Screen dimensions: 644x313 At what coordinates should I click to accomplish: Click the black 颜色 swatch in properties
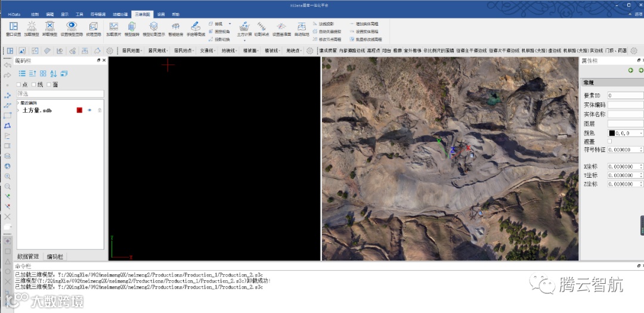click(612, 133)
